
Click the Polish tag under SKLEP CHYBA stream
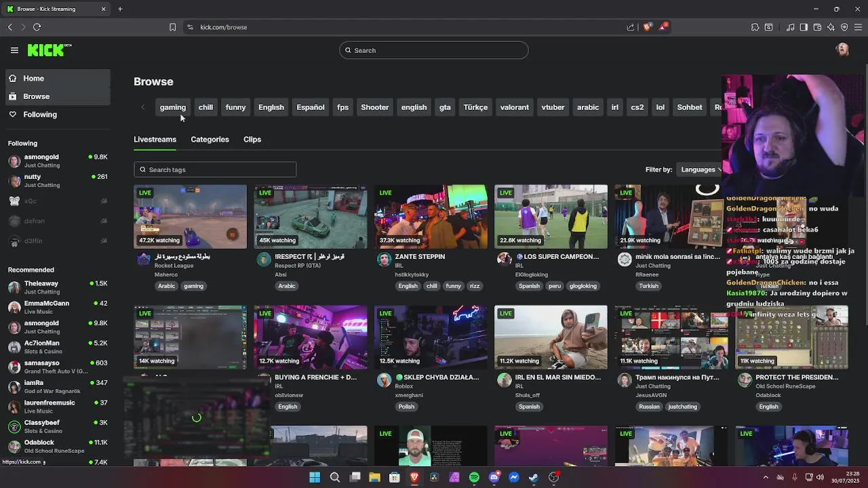[x=406, y=407]
